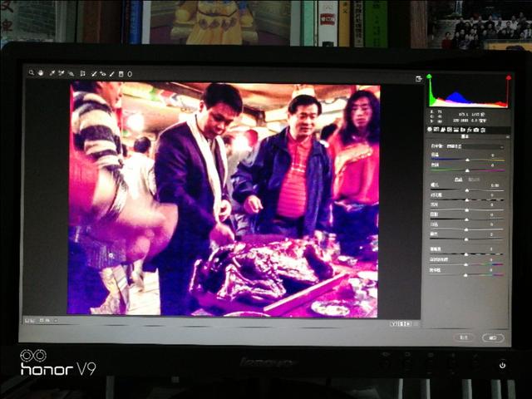
Task: Open the Basic panel options menu
Action: [x=508, y=137]
